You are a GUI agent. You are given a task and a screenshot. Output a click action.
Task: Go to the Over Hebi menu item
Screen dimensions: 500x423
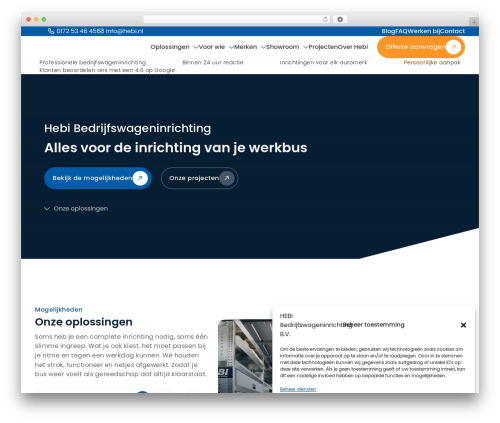353,47
